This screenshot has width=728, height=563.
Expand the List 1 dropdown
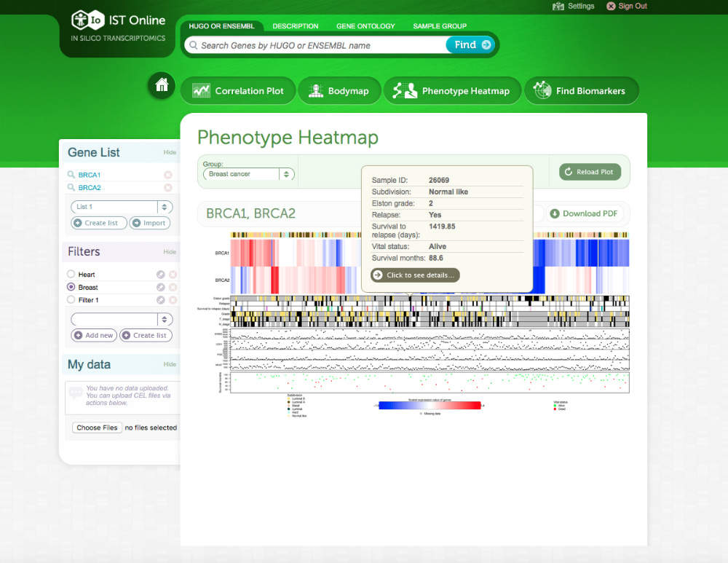point(121,207)
